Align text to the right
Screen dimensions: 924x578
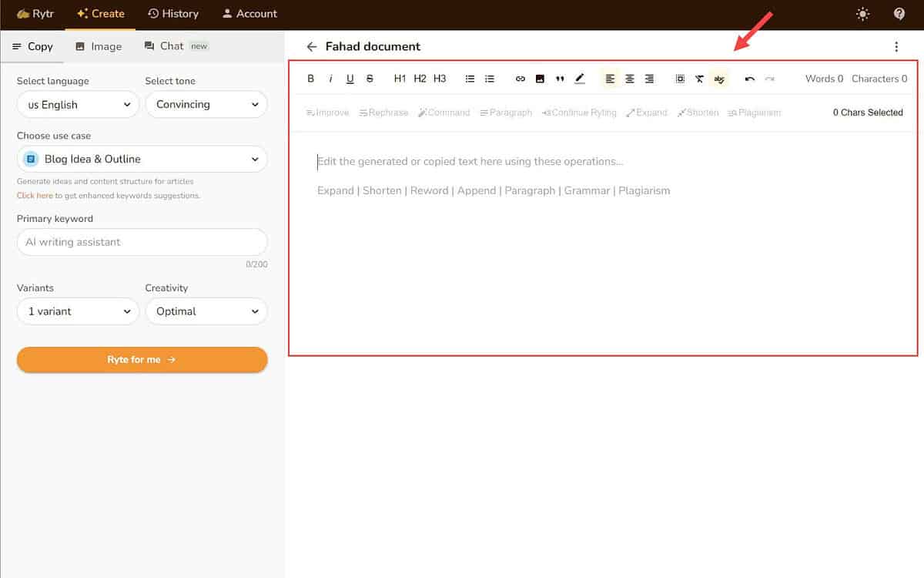tap(650, 79)
